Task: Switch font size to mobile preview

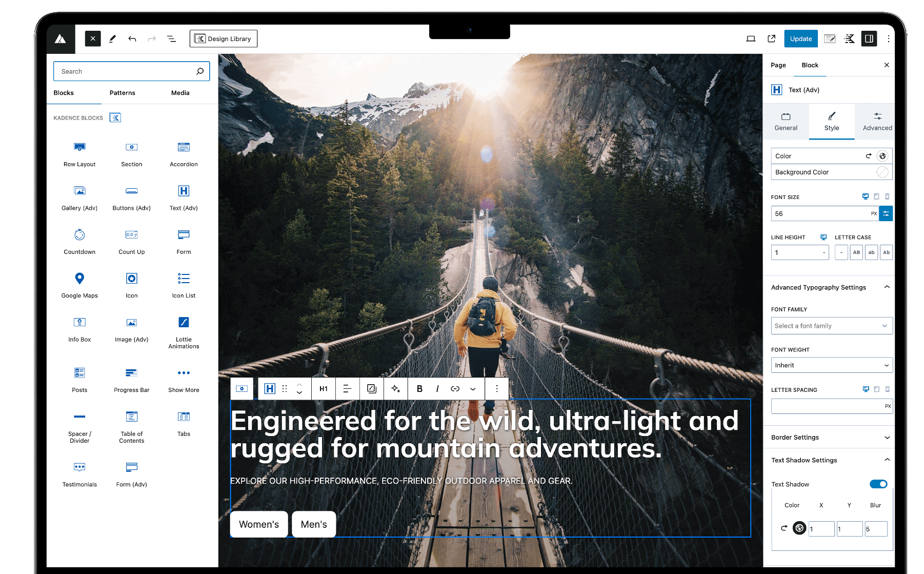Action: point(887,196)
